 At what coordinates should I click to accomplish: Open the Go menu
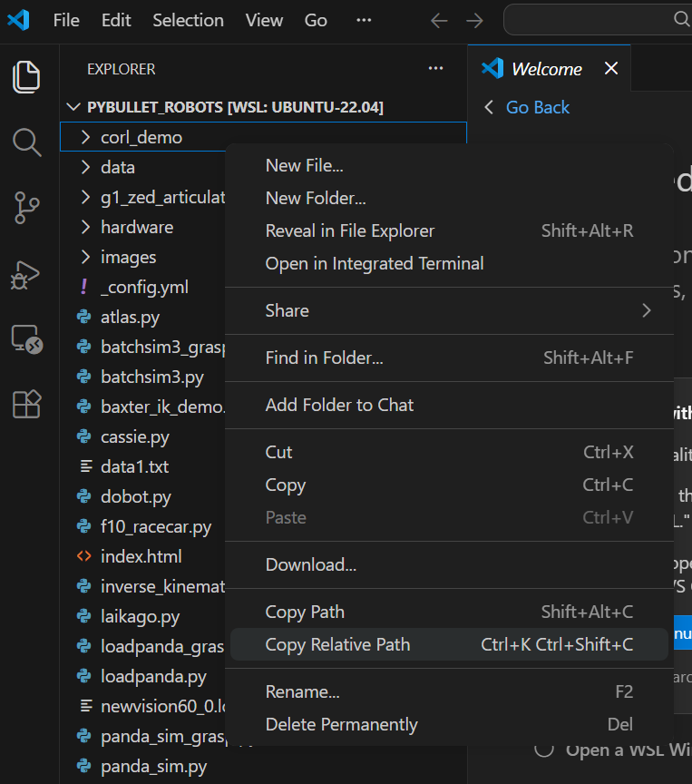coord(315,19)
